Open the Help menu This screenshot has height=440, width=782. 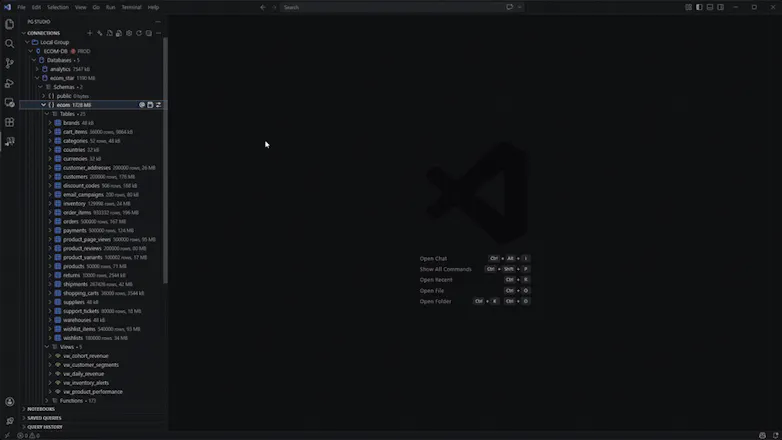tap(153, 7)
